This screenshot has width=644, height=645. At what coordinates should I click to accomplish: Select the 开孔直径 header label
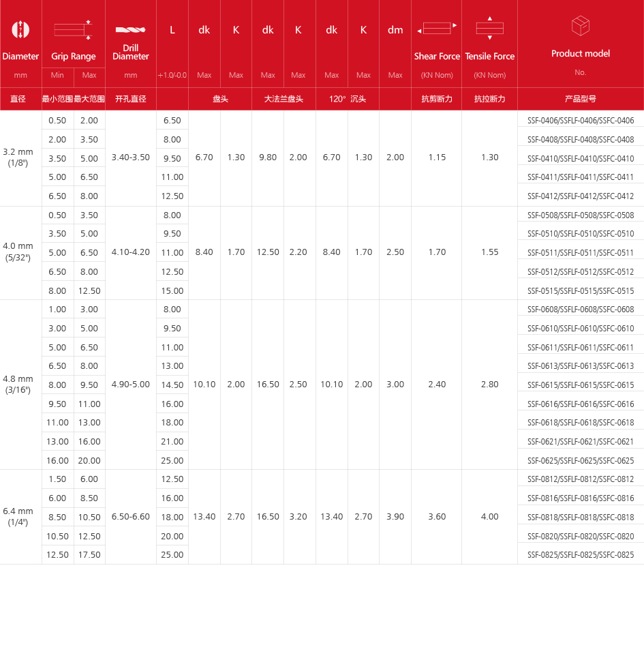point(131,99)
